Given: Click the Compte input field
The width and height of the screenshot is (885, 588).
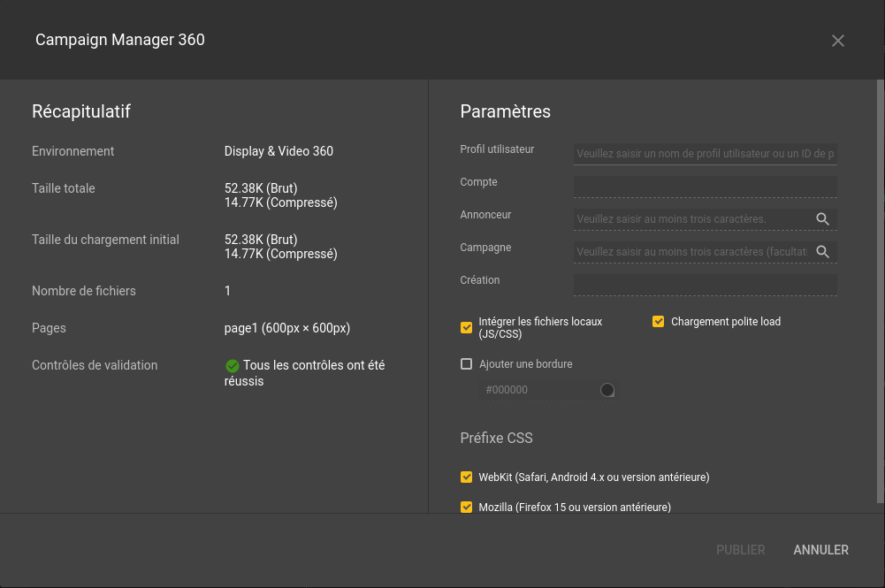Looking at the screenshot, I should pyautogui.click(x=705, y=186).
